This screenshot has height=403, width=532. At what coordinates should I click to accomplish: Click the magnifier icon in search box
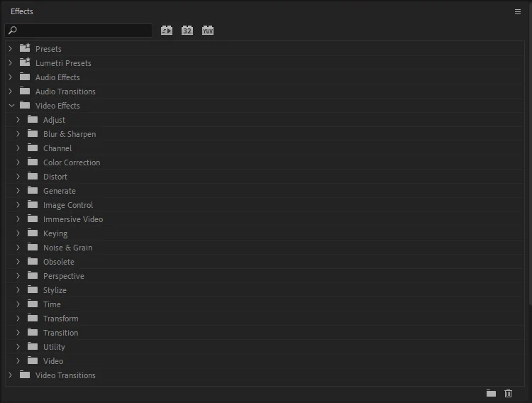[13, 31]
